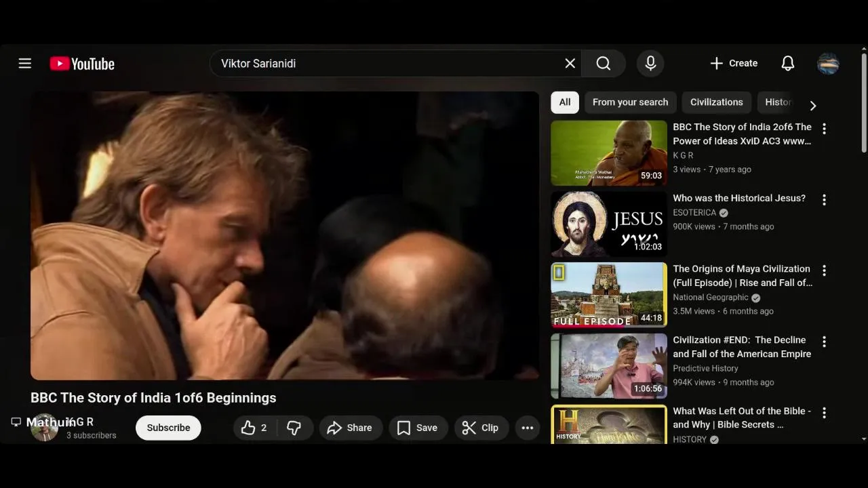The height and width of the screenshot is (488, 868).
Task: Dislike the video
Action: point(294,428)
